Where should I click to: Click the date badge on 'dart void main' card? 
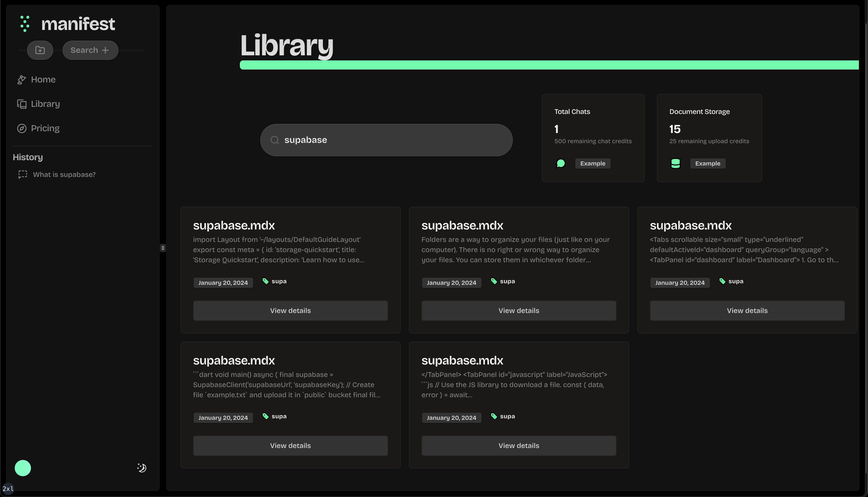tap(223, 418)
